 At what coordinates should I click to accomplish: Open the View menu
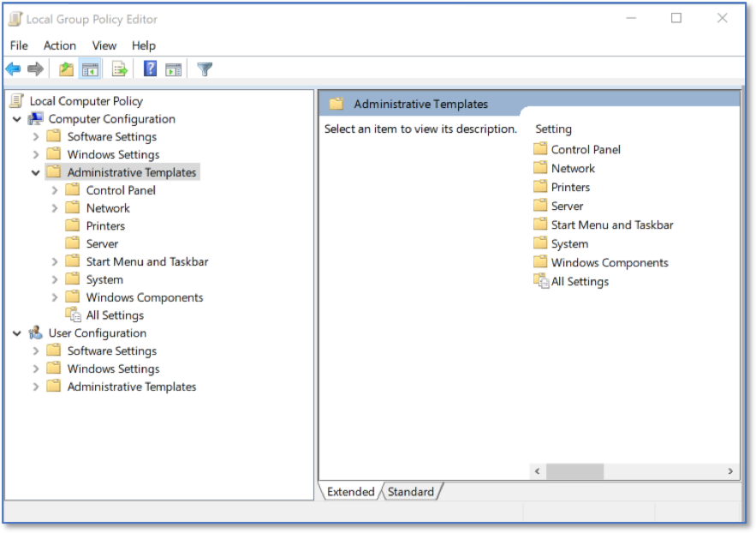(x=104, y=45)
